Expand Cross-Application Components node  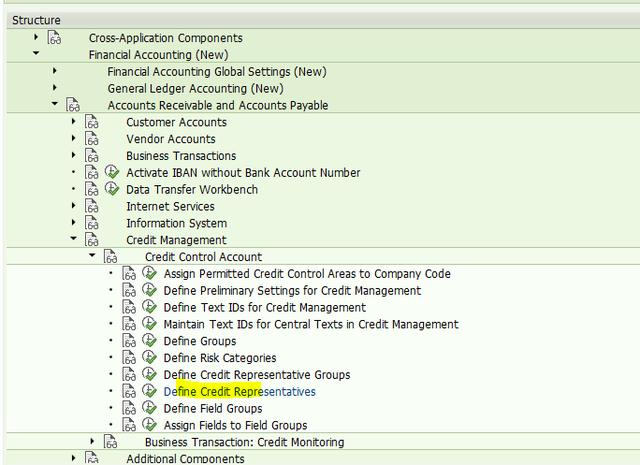coord(36,37)
